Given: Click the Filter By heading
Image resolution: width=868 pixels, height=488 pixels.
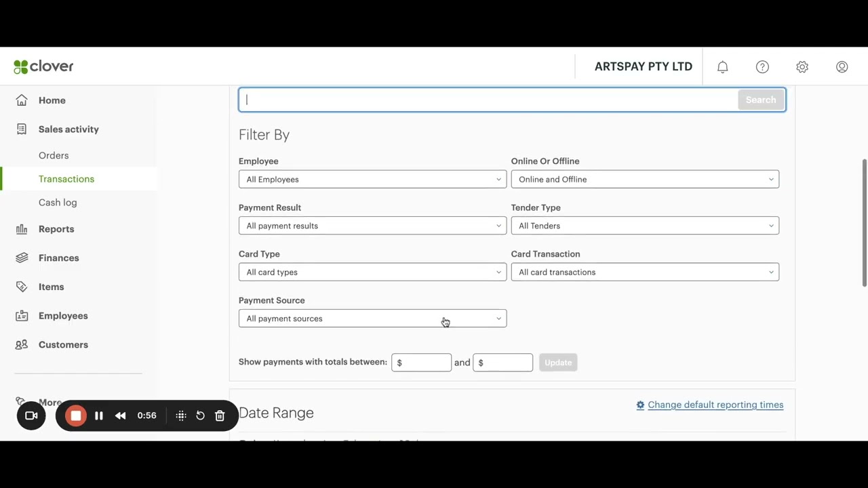Looking at the screenshot, I should pyautogui.click(x=264, y=135).
